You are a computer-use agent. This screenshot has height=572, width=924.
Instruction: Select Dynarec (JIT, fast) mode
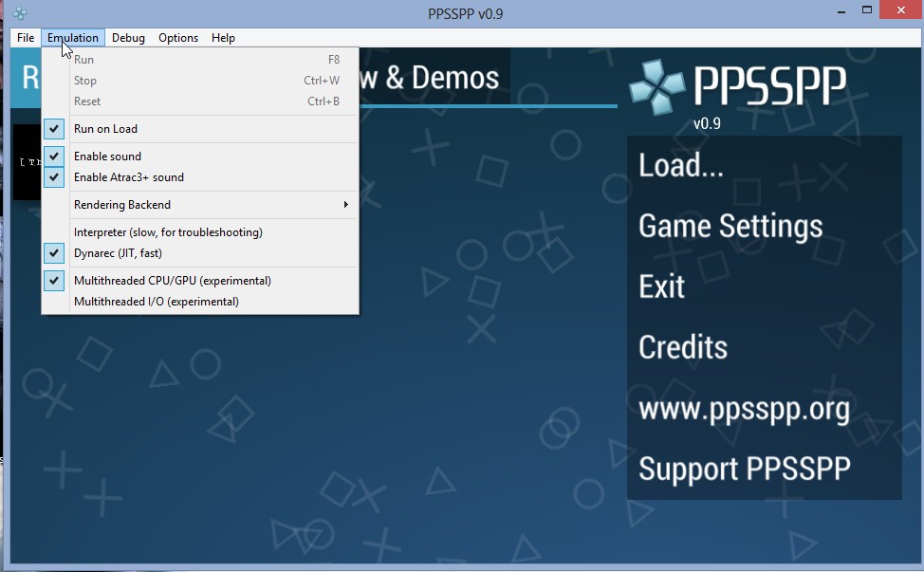pos(118,253)
